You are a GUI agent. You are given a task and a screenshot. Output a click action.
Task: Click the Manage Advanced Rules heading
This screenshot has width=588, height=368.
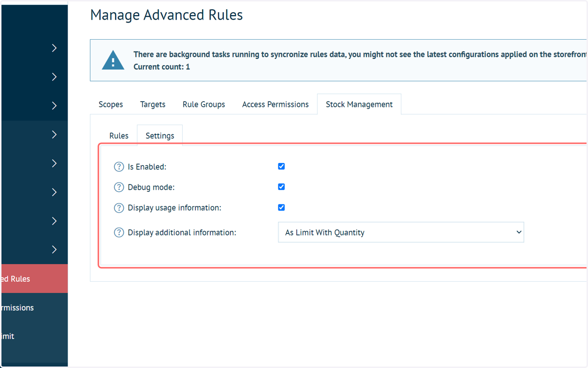click(x=167, y=15)
